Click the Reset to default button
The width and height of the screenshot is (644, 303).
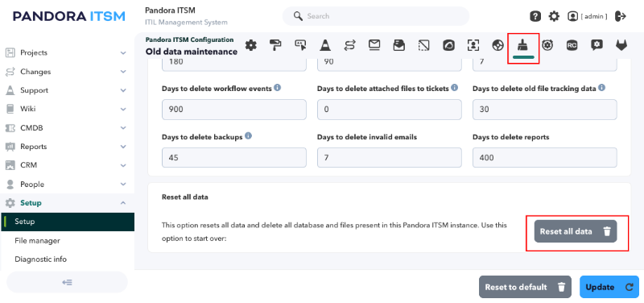(525, 287)
